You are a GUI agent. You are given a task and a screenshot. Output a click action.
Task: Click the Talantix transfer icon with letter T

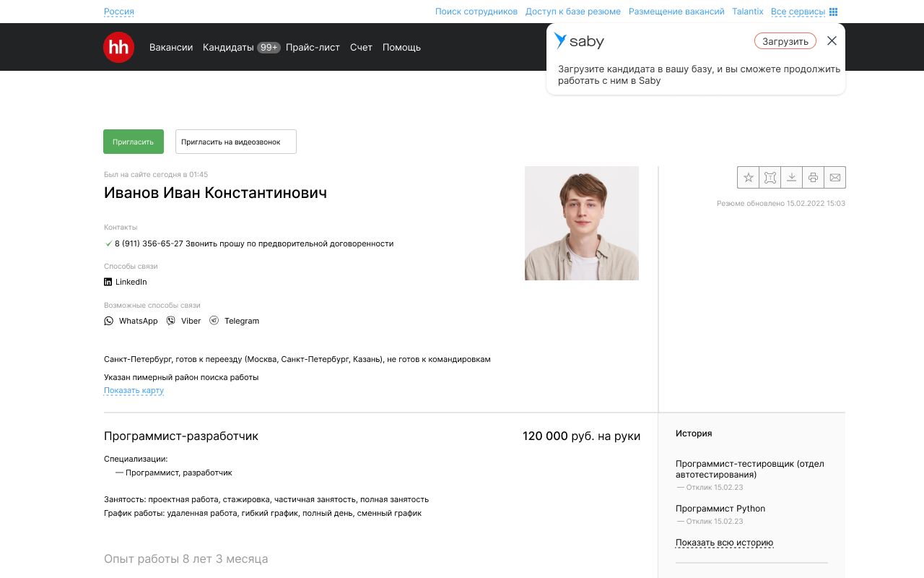[x=770, y=177]
